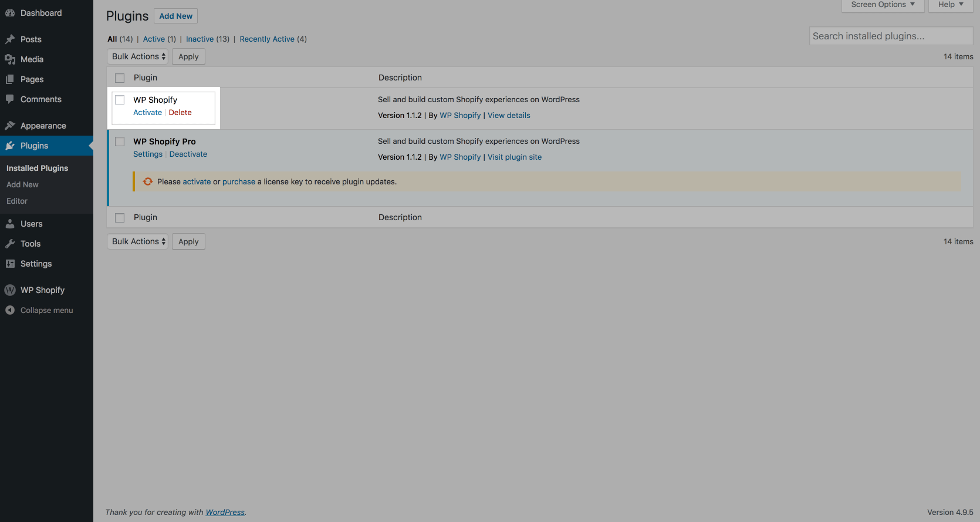
Task: Click the bottom Apply button
Action: tap(188, 241)
